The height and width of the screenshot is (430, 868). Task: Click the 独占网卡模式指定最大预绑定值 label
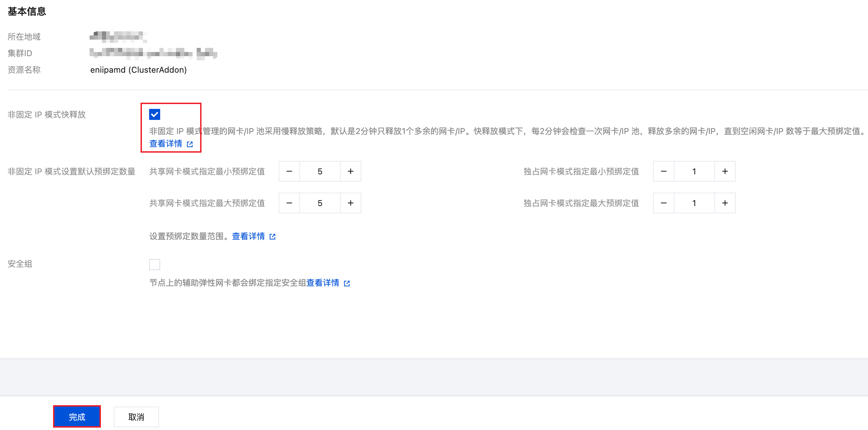pyautogui.click(x=581, y=203)
